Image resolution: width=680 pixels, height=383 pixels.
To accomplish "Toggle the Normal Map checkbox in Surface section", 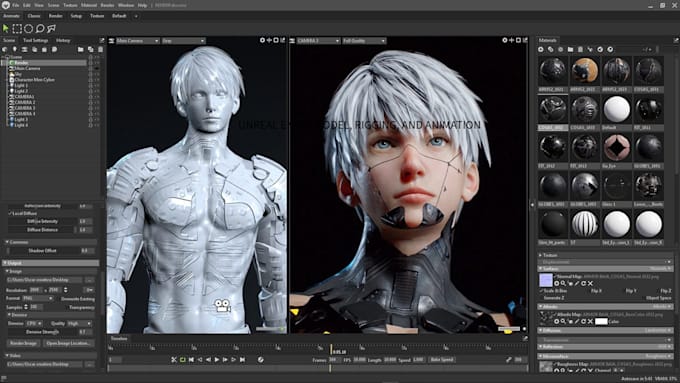I will (555, 276).
